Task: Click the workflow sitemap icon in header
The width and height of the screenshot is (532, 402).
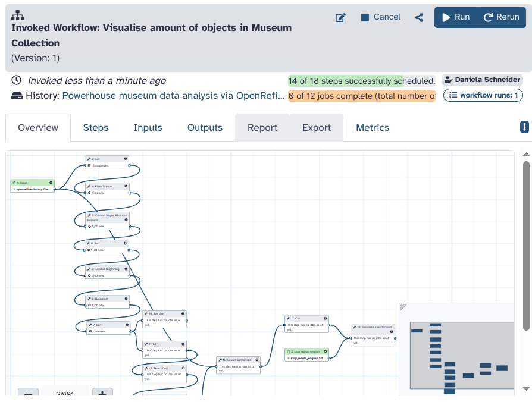Action: pyautogui.click(x=18, y=15)
